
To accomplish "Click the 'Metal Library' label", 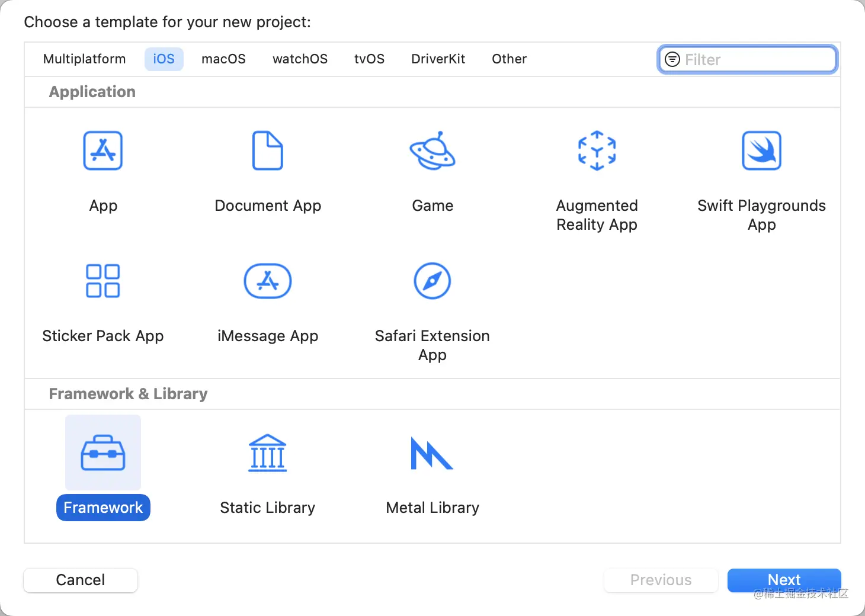I will coord(432,508).
